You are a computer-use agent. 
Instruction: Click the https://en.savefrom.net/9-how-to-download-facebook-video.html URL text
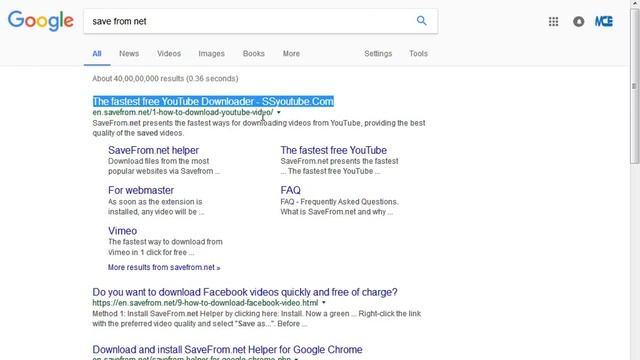(205, 303)
